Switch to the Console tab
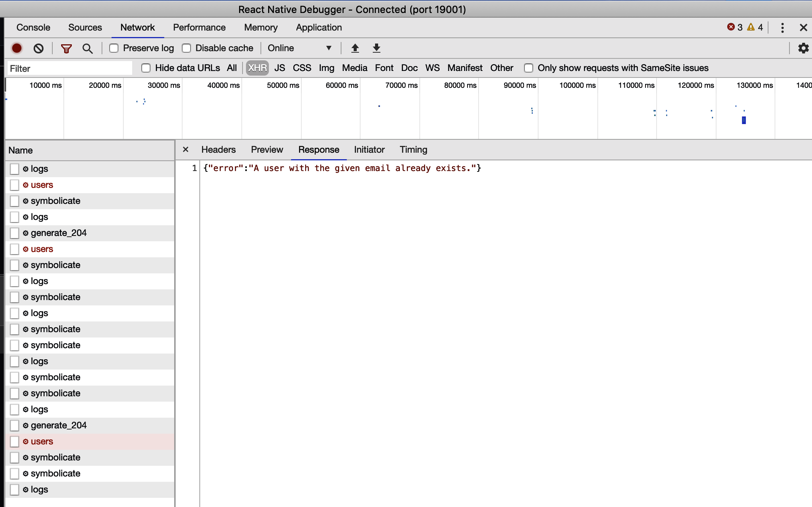Image resolution: width=812 pixels, height=507 pixels. 33,27
